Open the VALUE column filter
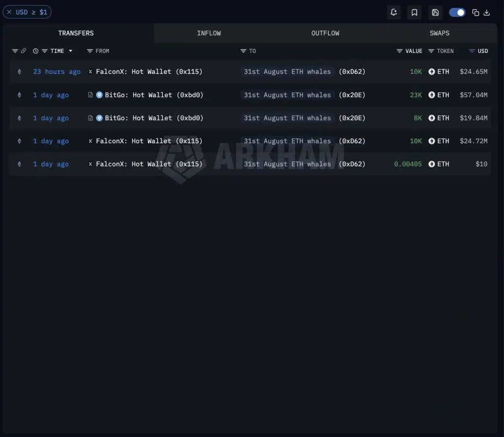 pyautogui.click(x=399, y=51)
